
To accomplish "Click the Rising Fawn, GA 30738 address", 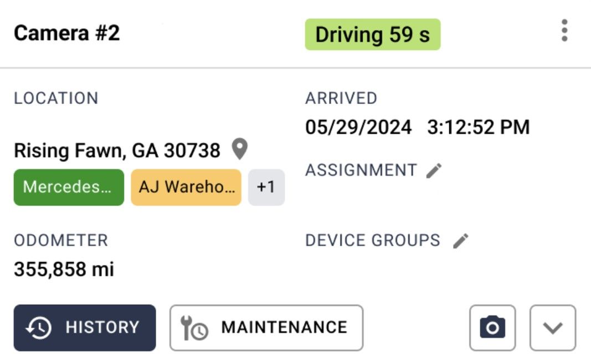I will click(x=117, y=150).
